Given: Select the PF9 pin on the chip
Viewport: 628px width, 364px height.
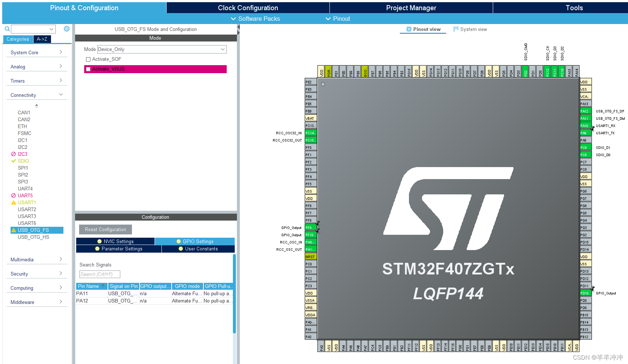Looking at the screenshot, I should pyautogui.click(x=311, y=227).
